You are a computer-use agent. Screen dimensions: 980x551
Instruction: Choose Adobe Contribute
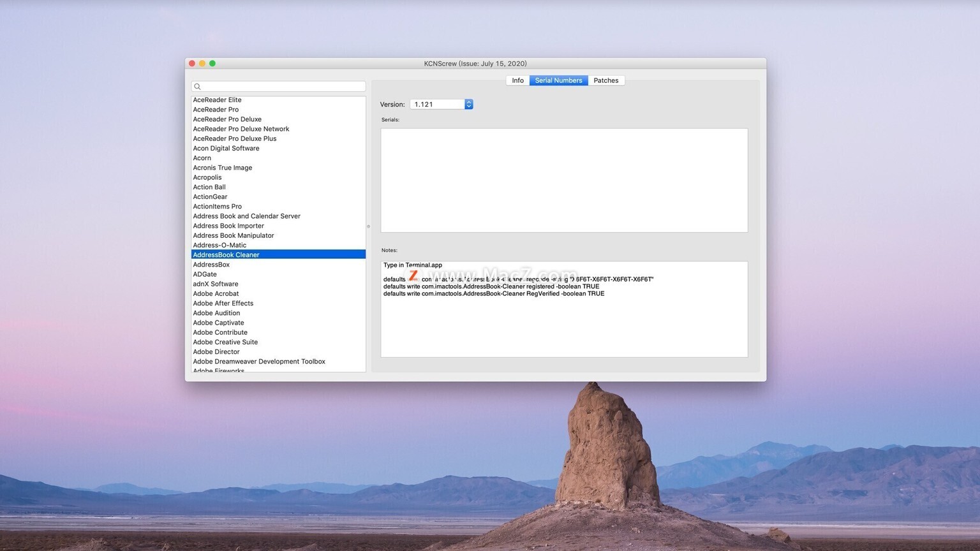coord(278,332)
